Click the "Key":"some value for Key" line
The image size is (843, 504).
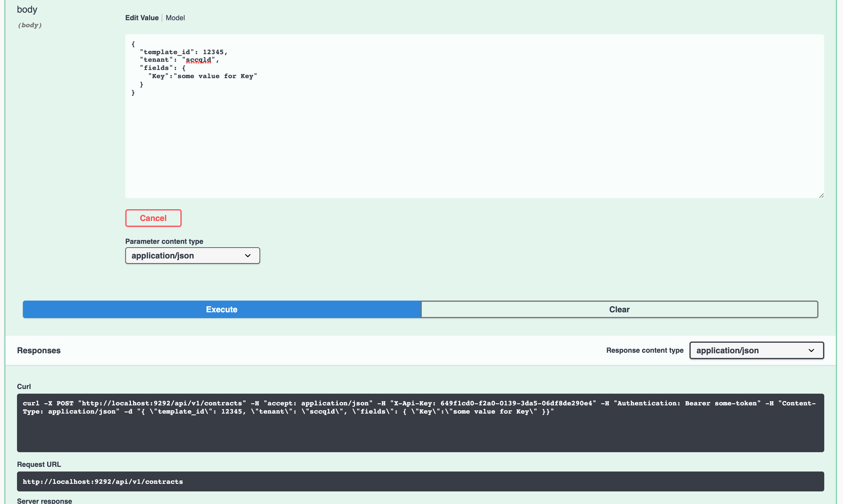tap(202, 76)
